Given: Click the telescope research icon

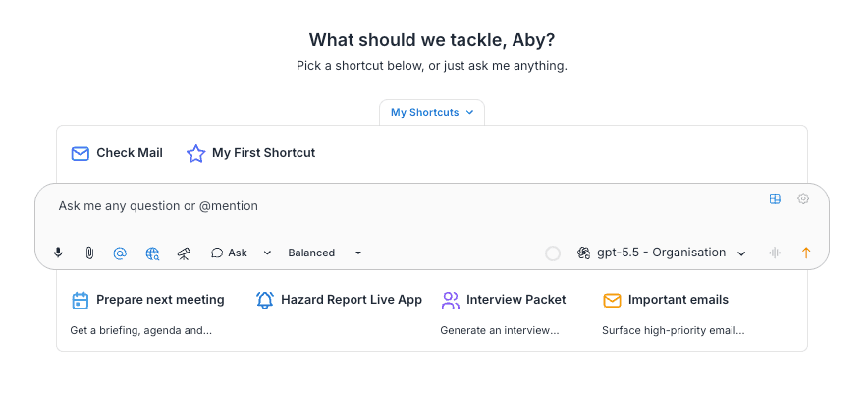Looking at the screenshot, I should coord(185,253).
